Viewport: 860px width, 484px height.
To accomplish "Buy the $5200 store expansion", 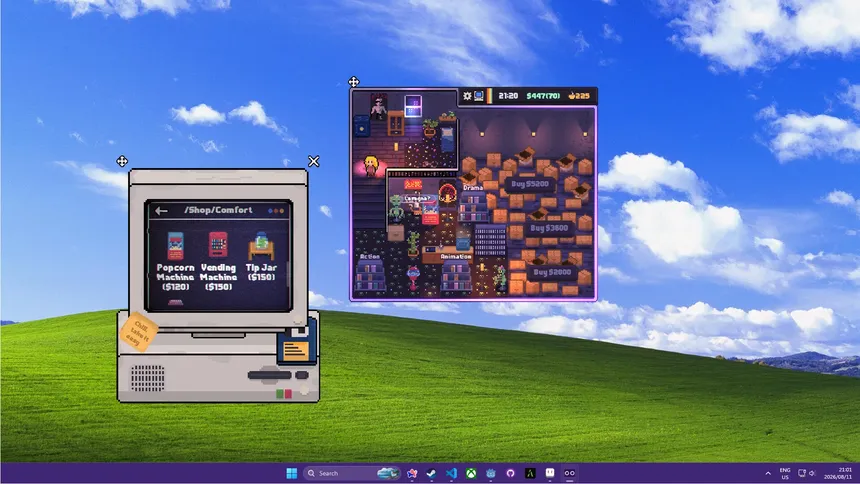I will click(x=529, y=184).
